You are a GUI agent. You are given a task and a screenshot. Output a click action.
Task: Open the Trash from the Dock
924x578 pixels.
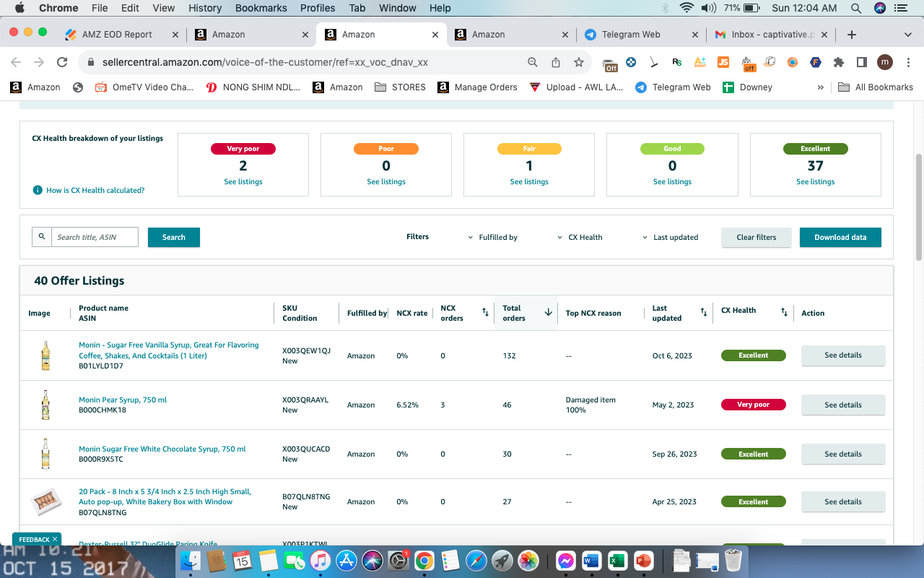pos(733,560)
